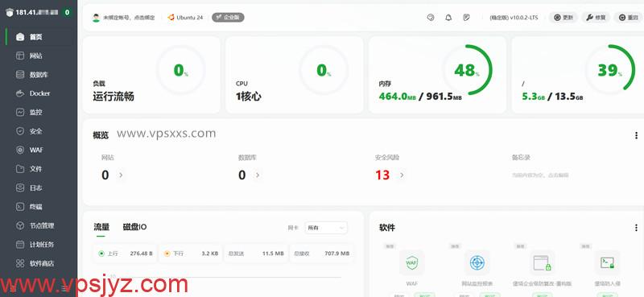Screen dimensions: 644x297
Task: Open the 首页 home icon in sidebar
Action: click(19, 37)
